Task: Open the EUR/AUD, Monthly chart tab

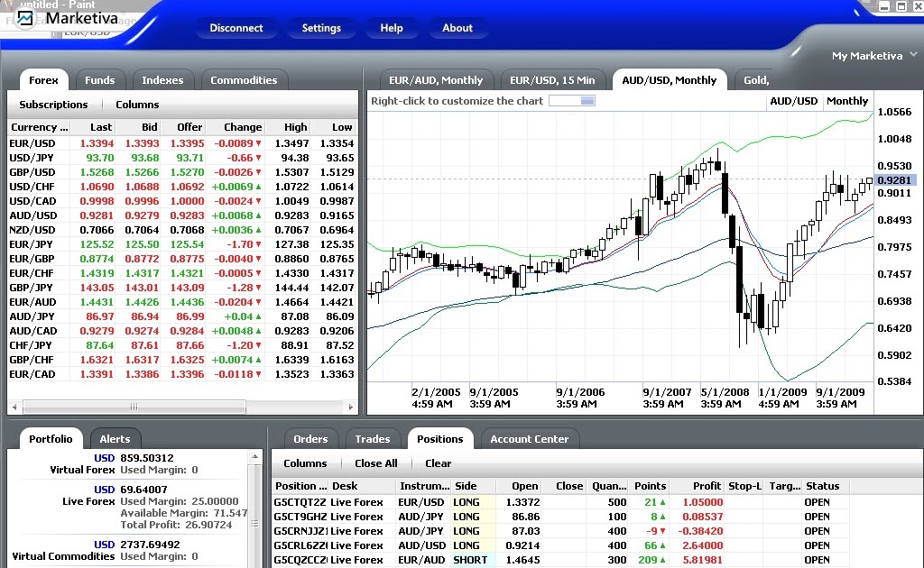Action: (x=436, y=80)
